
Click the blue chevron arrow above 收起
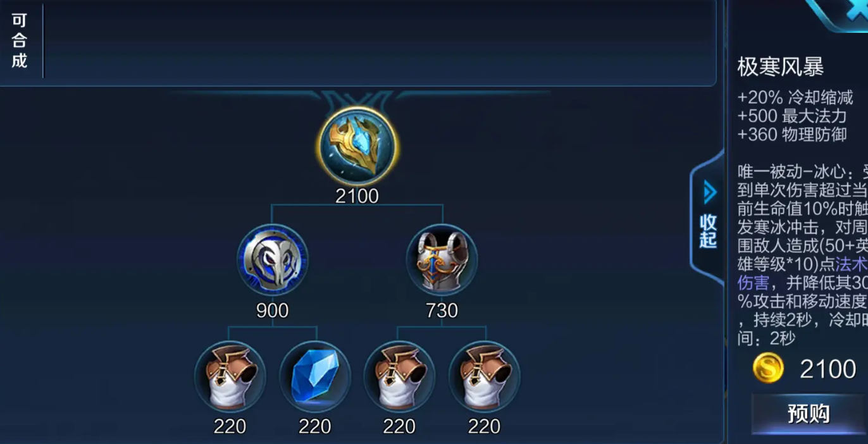pos(710,192)
